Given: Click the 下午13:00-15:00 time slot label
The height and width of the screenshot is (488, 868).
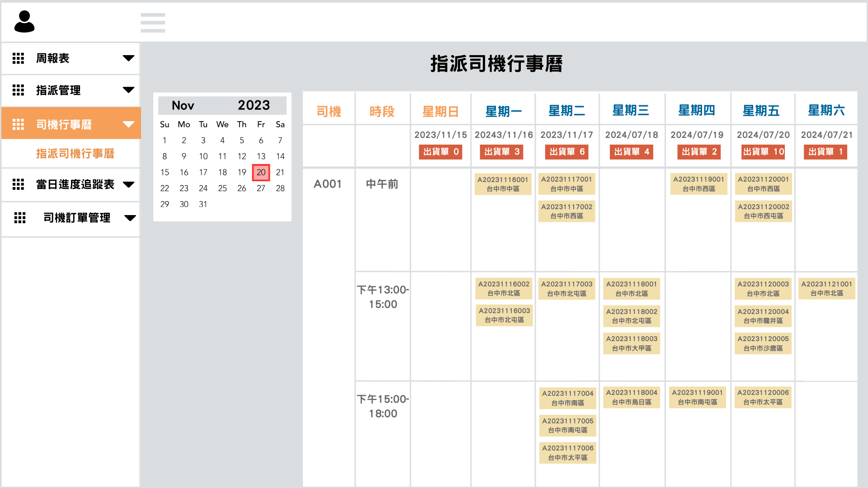Looking at the screenshot, I should 383,297.
